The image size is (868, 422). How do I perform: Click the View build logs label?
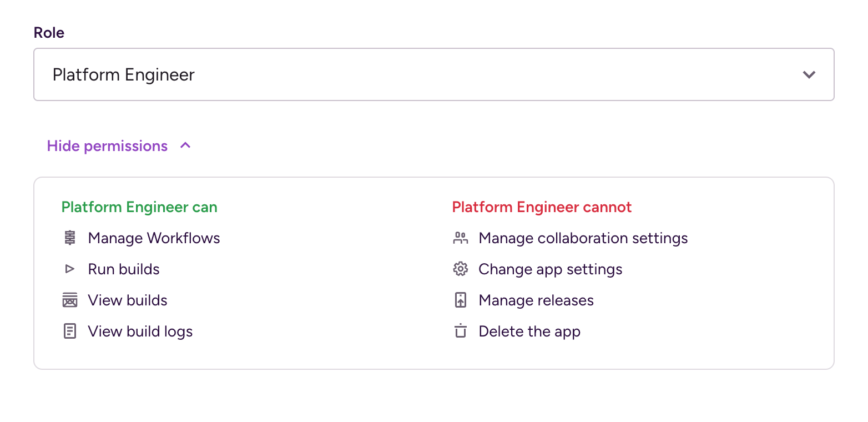click(140, 331)
